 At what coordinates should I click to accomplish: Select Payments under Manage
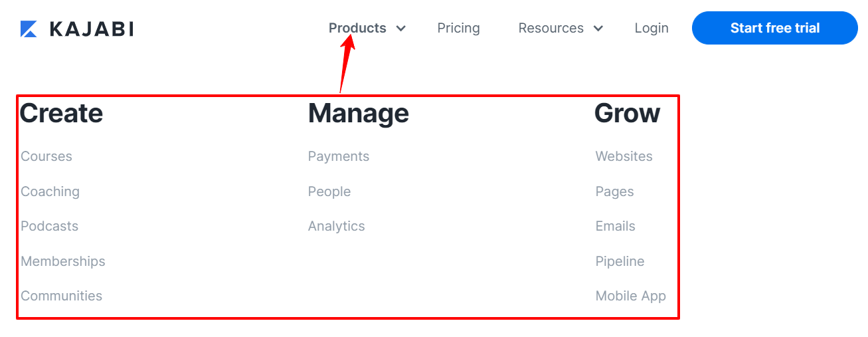click(338, 156)
